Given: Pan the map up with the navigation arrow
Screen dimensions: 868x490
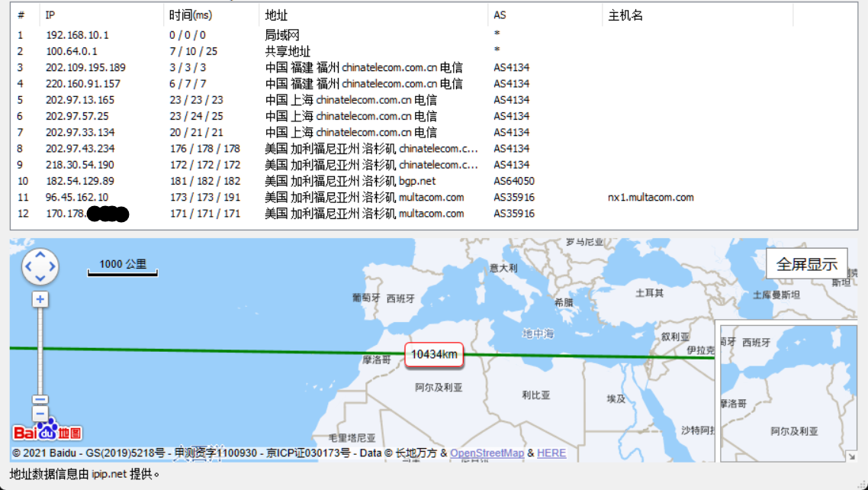Looking at the screenshot, I should pyautogui.click(x=40, y=256).
